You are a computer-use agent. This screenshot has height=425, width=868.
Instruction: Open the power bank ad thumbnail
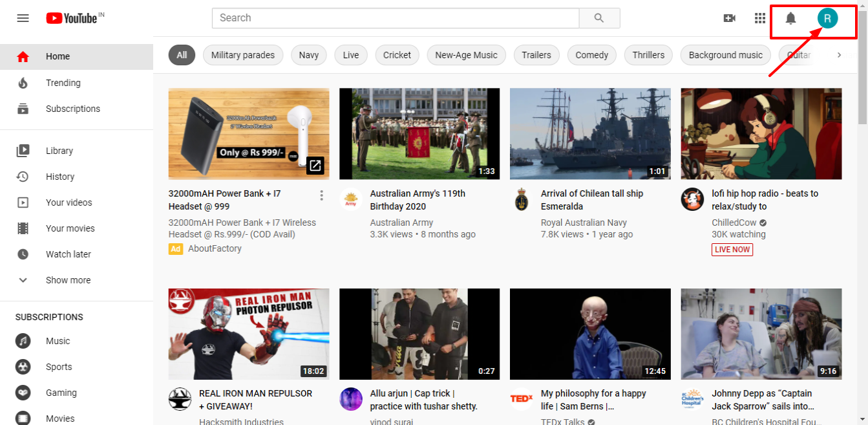coord(249,134)
